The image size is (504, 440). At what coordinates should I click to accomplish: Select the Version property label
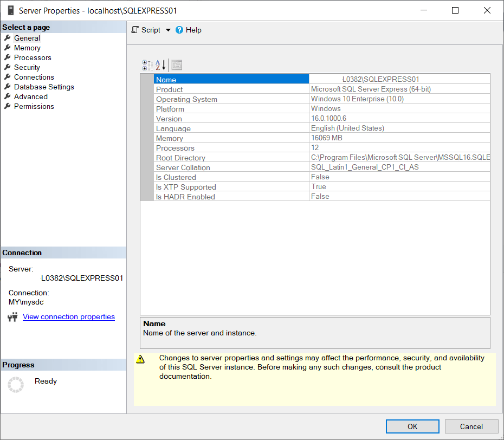tap(169, 119)
